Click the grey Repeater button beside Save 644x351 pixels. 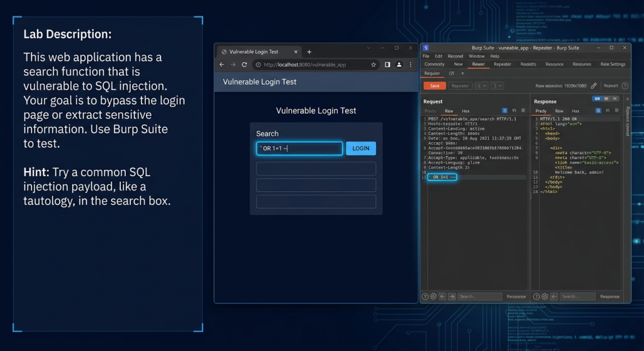[x=460, y=86]
